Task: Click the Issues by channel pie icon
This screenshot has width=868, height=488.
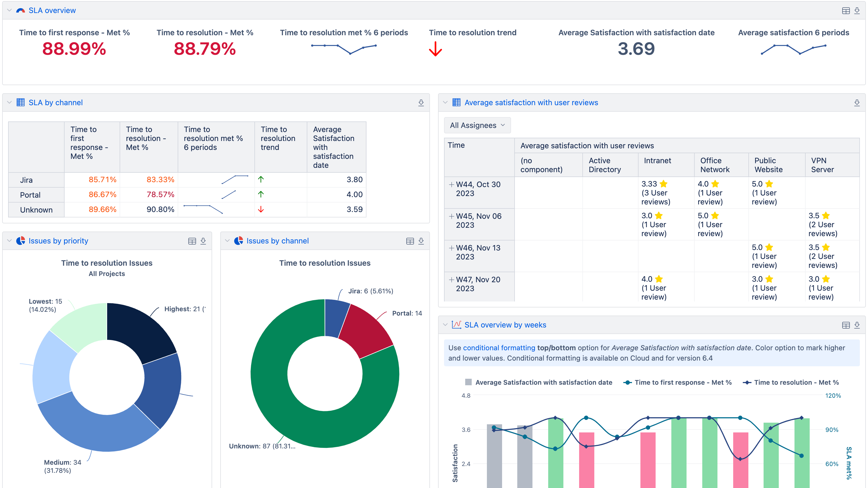Action: pos(239,241)
